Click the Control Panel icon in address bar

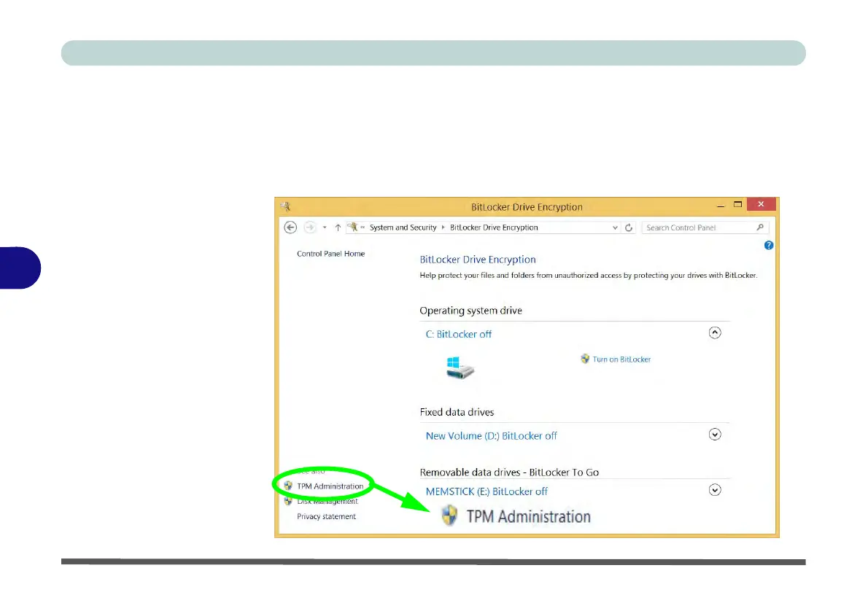352,227
